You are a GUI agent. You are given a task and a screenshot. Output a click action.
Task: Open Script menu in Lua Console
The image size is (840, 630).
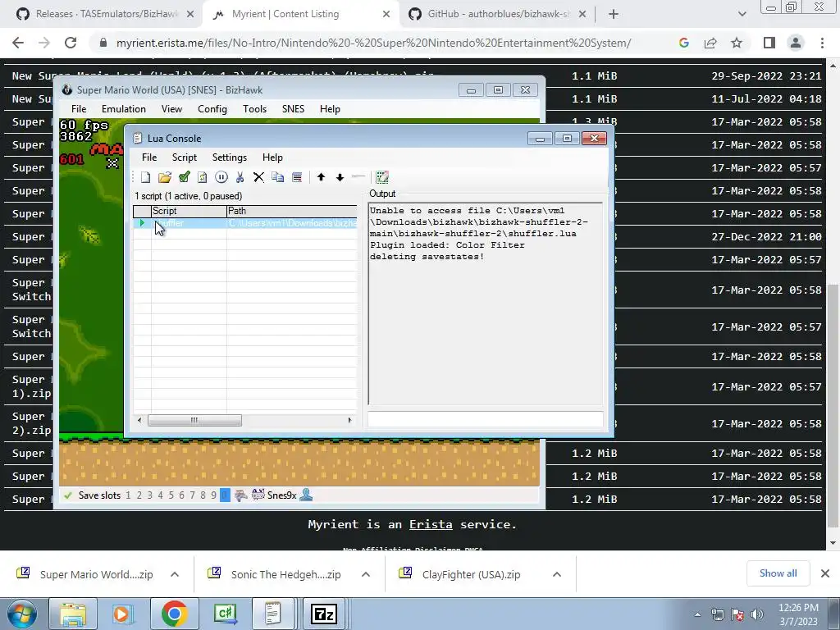185,157
